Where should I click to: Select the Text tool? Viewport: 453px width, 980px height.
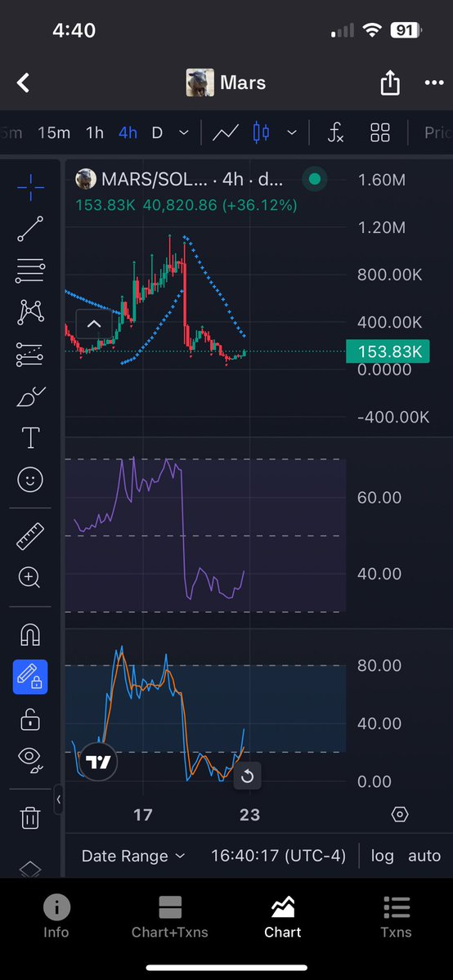click(x=30, y=438)
